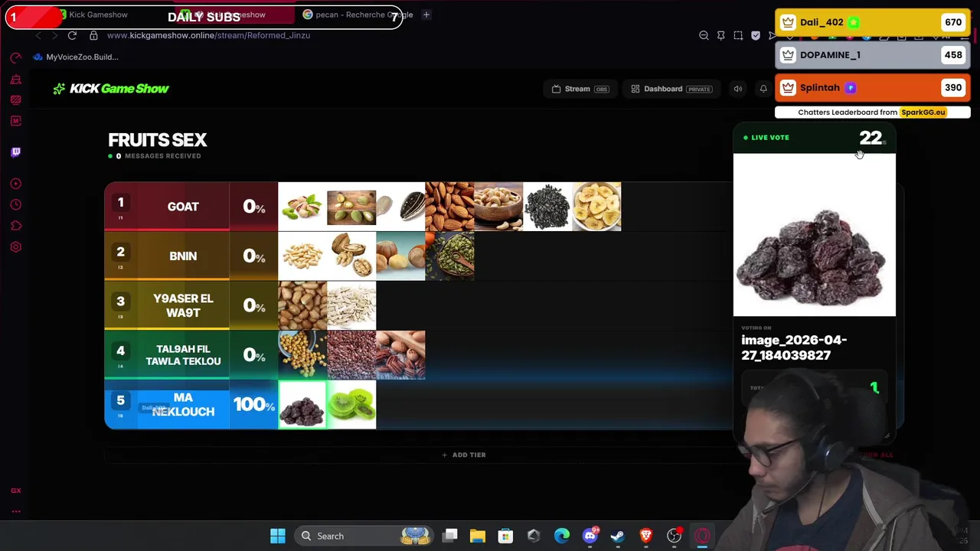
Task: Switch to the first Kick Gameshow tab
Action: coord(98,15)
